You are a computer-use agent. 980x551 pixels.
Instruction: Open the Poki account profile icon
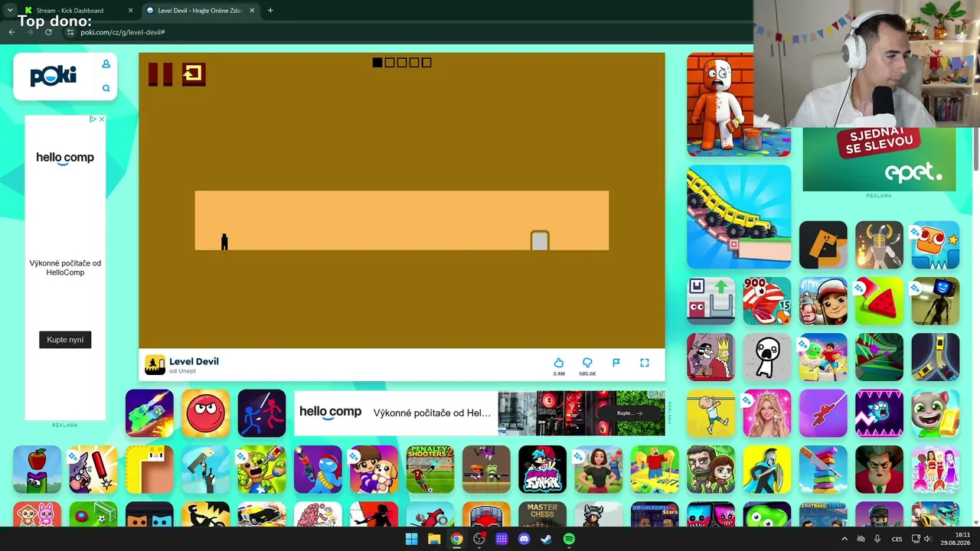coord(106,64)
